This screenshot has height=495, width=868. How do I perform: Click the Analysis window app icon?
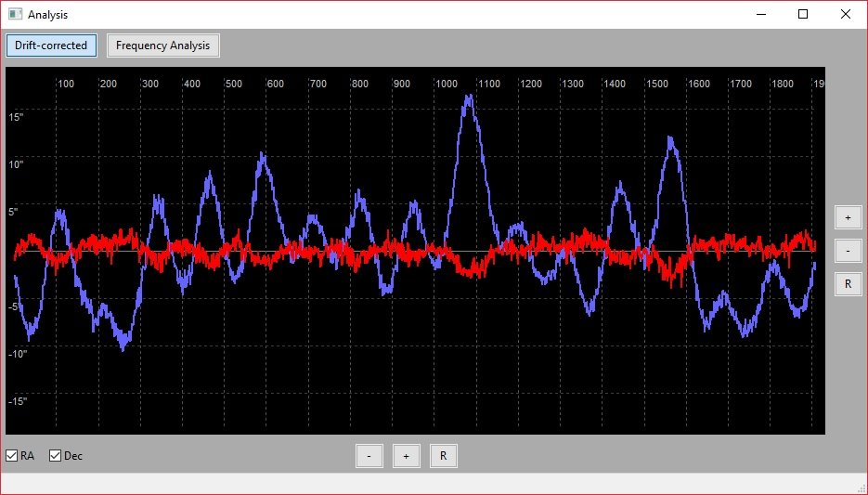click(x=15, y=15)
